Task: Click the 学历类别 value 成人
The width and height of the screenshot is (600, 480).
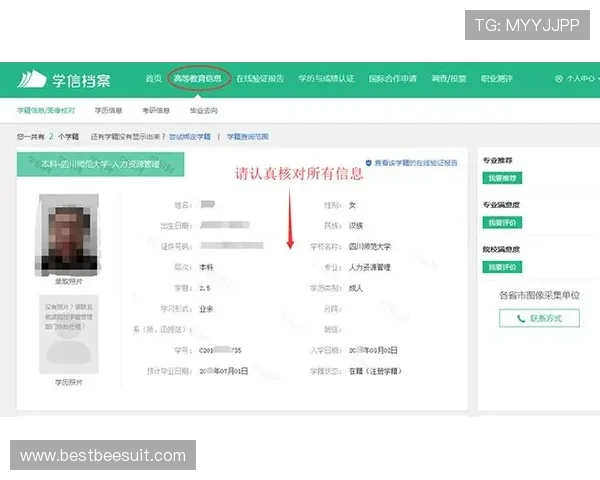Action: point(355,288)
